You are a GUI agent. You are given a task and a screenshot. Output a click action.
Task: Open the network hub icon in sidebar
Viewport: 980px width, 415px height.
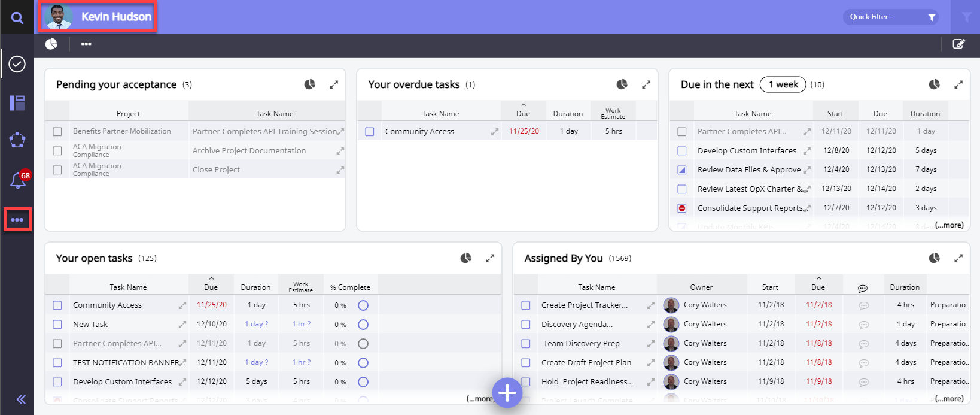17,140
